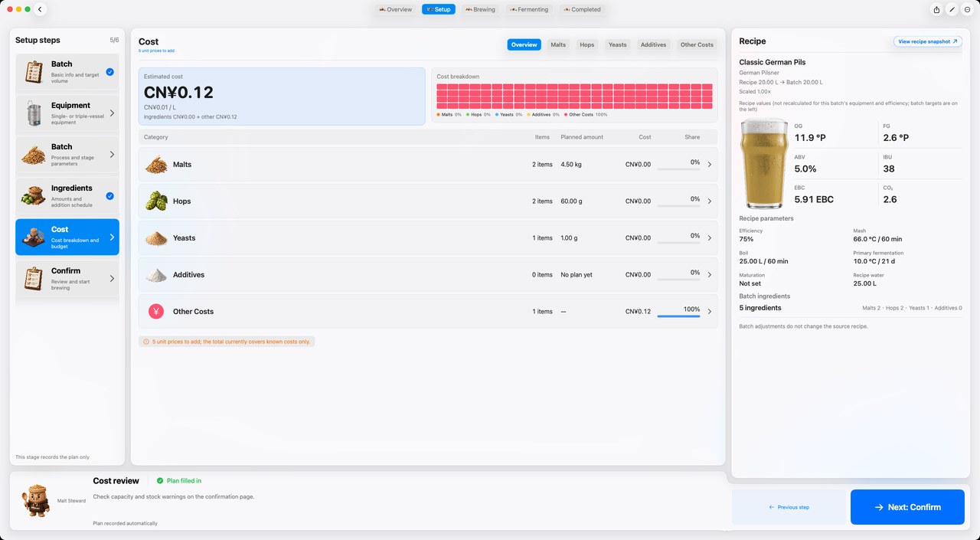Click the blue checkmark on the basic info Batch step
The image size is (980, 540).
pos(110,72)
